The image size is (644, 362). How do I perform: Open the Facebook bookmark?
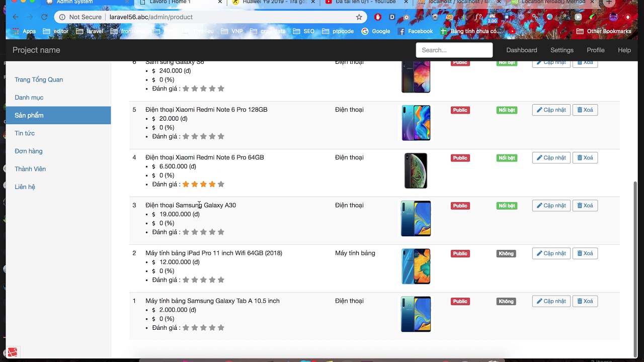pos(416,31)
